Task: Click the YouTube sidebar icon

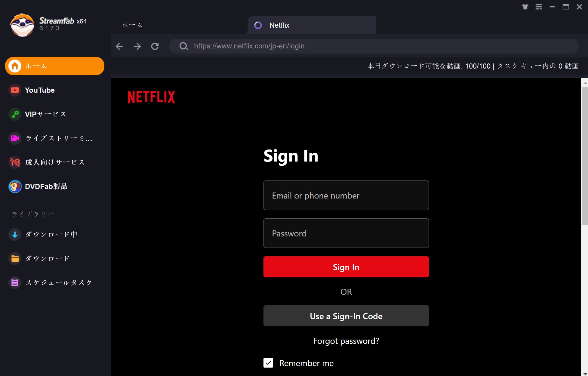Action: click(15, 90)
